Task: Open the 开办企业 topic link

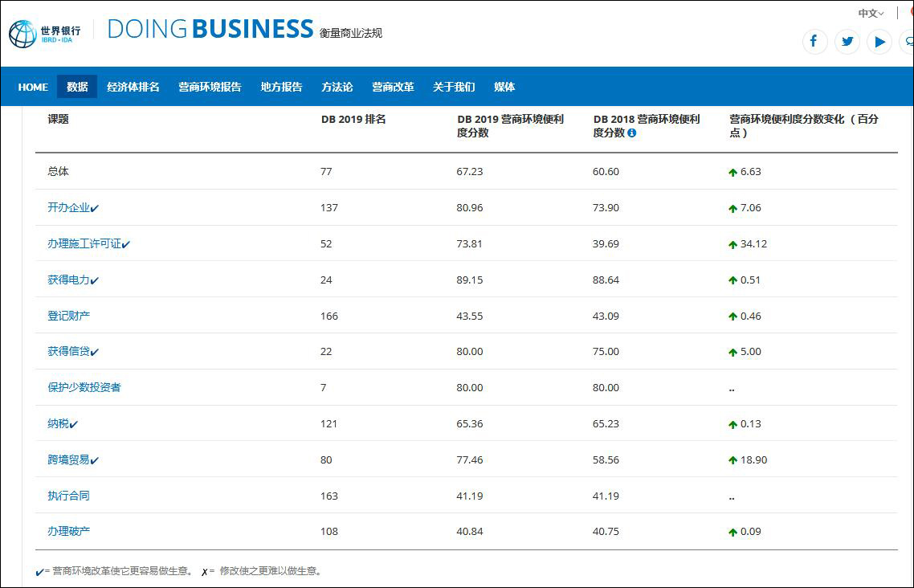Action: coord(69,207)
